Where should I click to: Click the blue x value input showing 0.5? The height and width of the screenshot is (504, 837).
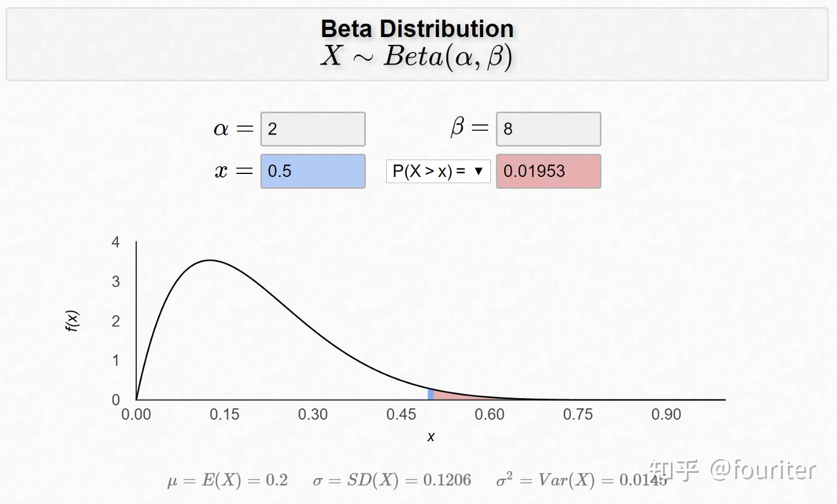click(x=313, y=171)
